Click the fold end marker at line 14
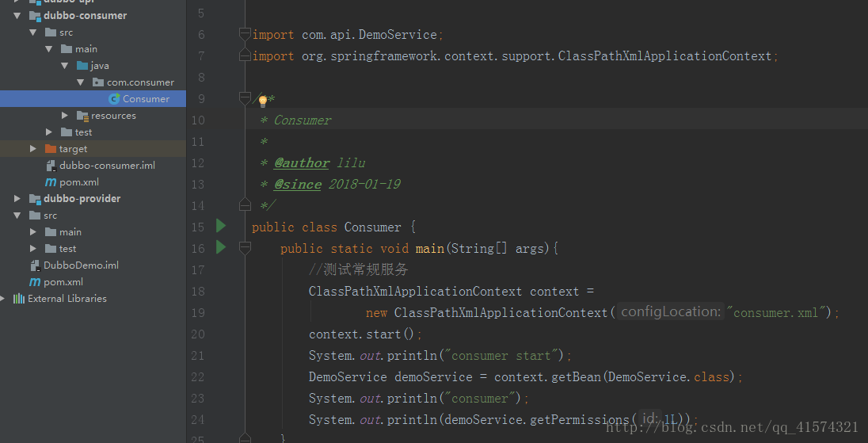The width and height of the screenshot is (868, 443). (245, 205)
